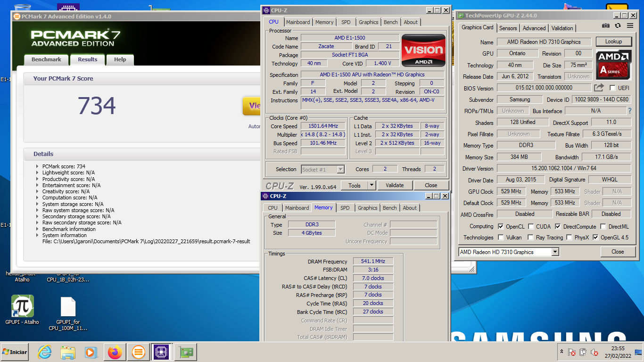Expand the PCMark score: 734 item
The height and width of the screenshot is (362, 644).
(37, 166)
